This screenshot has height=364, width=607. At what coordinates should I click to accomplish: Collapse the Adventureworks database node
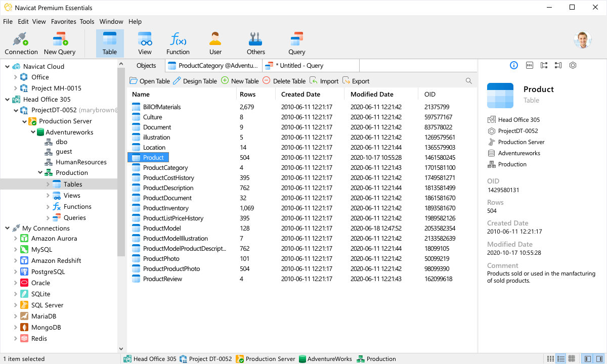[x=32, y=132]
